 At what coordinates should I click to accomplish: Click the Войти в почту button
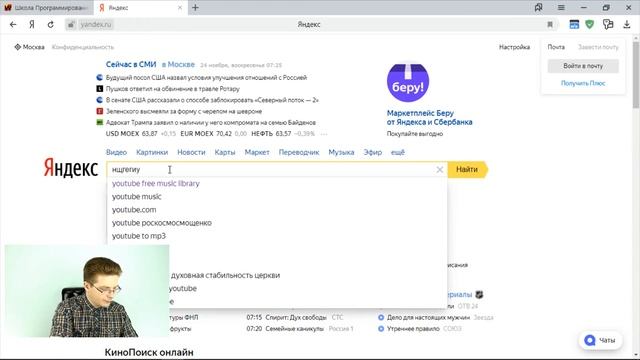[x=583, y=66]
